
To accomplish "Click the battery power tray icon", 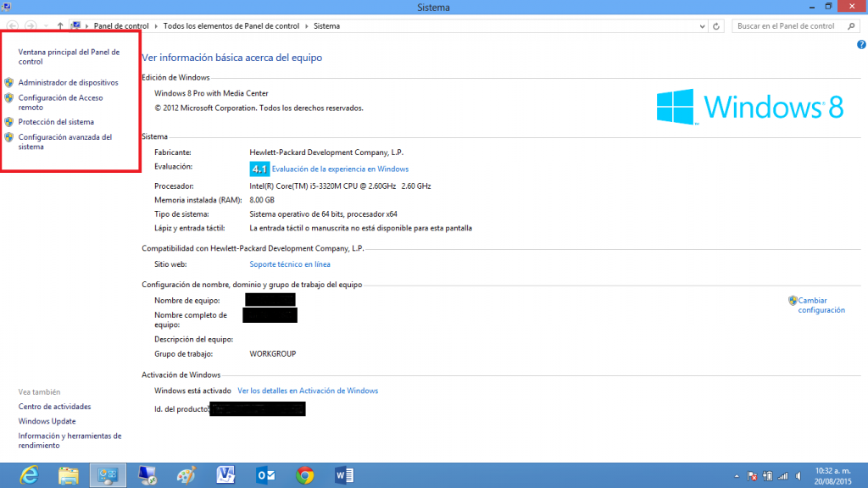I will click(x=768, y=476).
